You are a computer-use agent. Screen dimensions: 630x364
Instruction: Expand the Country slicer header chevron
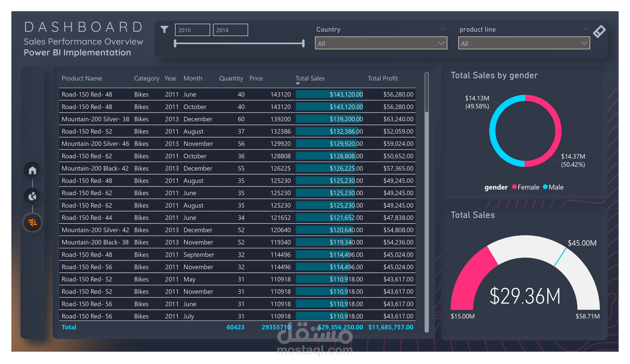click(x=443, y=29)
